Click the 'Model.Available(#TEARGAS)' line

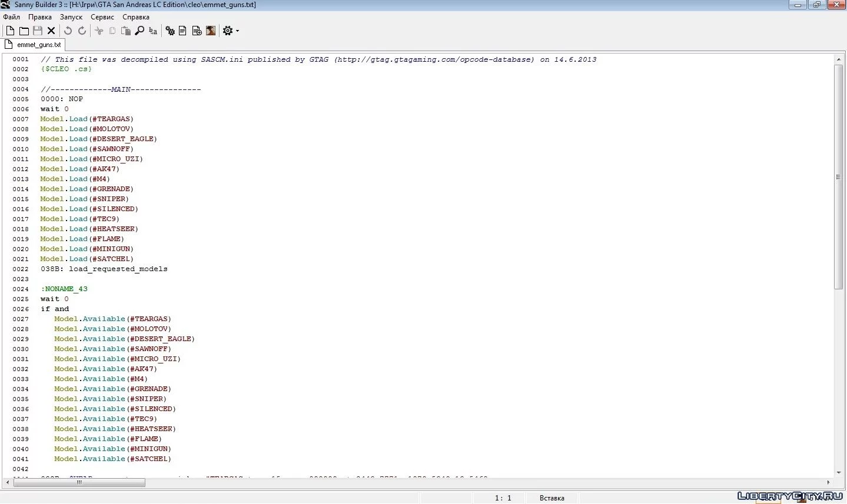[x=113, y=319]
